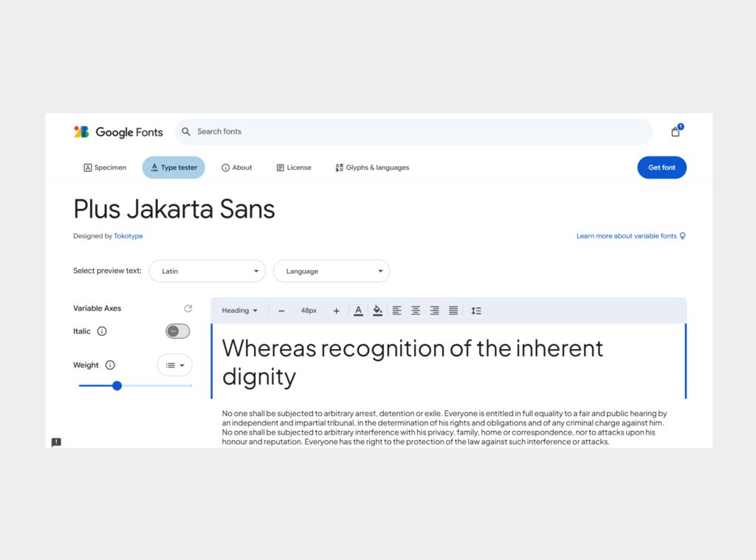The image size is (756, 560).
Task: Go to the License tab
Action: click(x=294, y=167)
